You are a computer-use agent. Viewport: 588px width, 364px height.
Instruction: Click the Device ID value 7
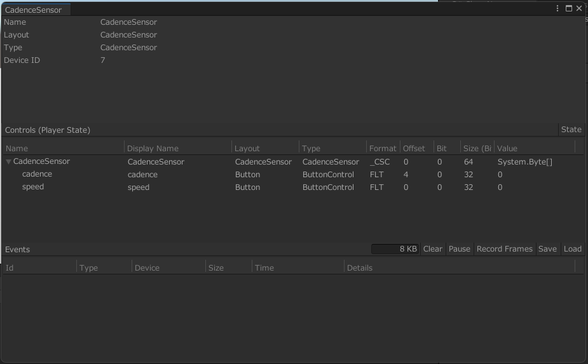pyautogui.click(x=103, y=60)
